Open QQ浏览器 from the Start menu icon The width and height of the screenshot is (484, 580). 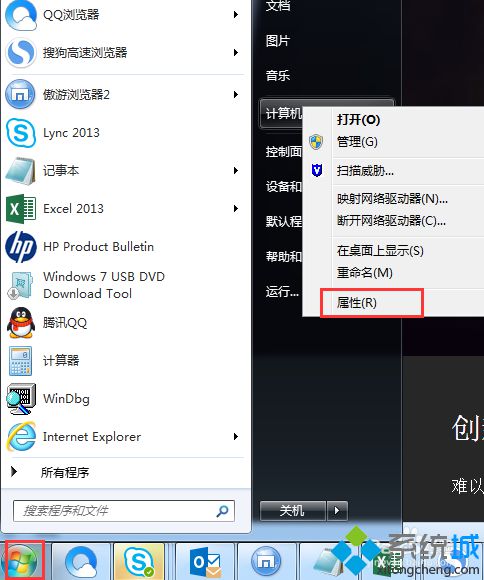[x=21, y=16]
